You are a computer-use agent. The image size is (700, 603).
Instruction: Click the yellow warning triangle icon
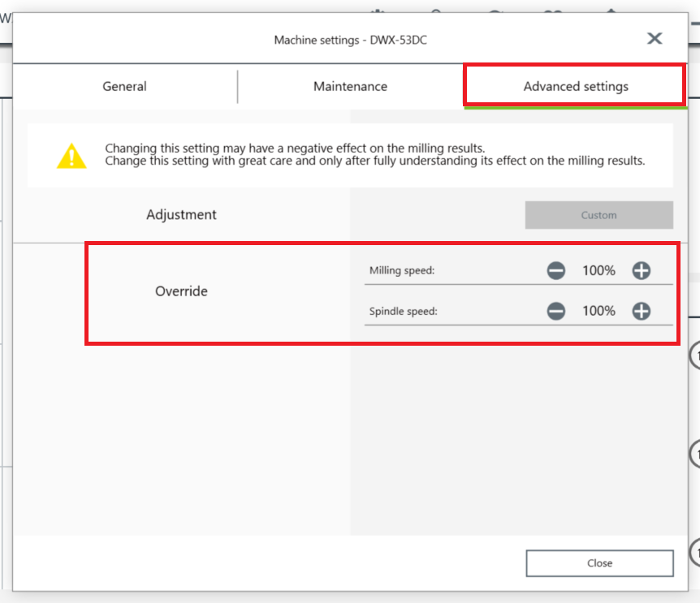71,156
